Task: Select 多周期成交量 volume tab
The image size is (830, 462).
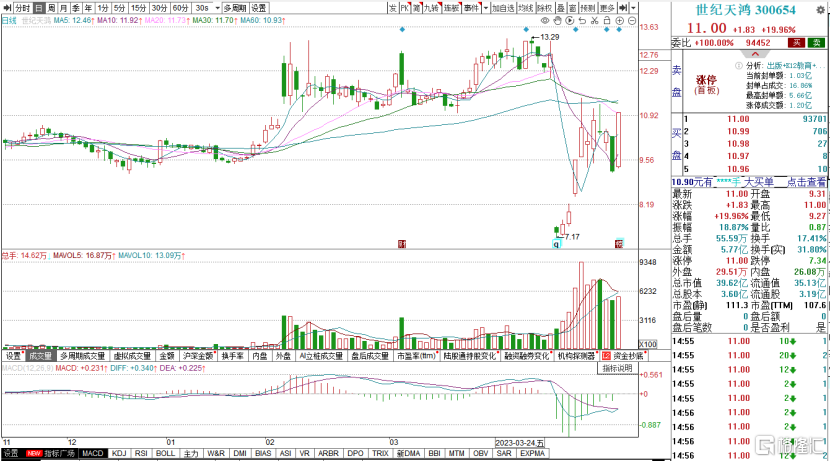Action: (83, 356)
